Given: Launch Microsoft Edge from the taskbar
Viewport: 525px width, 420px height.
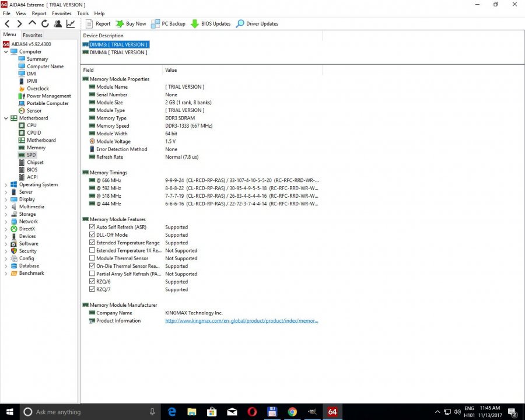Looking at the screenshot, I should pos(171,412).
